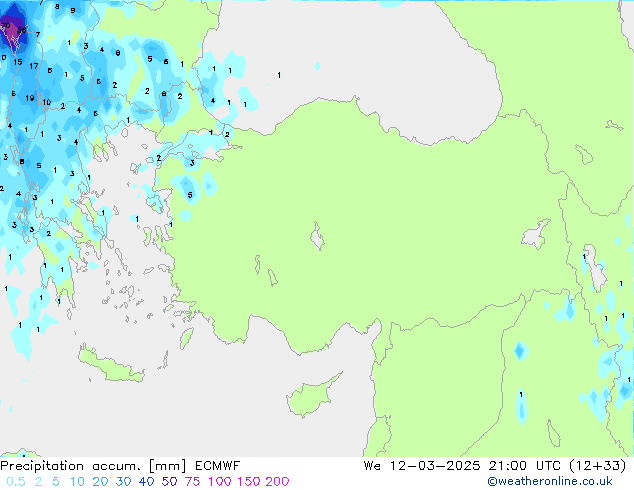Image resolution: width=634 pixels, height=490 pixels.
Task: Click the 20 value in color legend
Action: (x=100, y=482)
